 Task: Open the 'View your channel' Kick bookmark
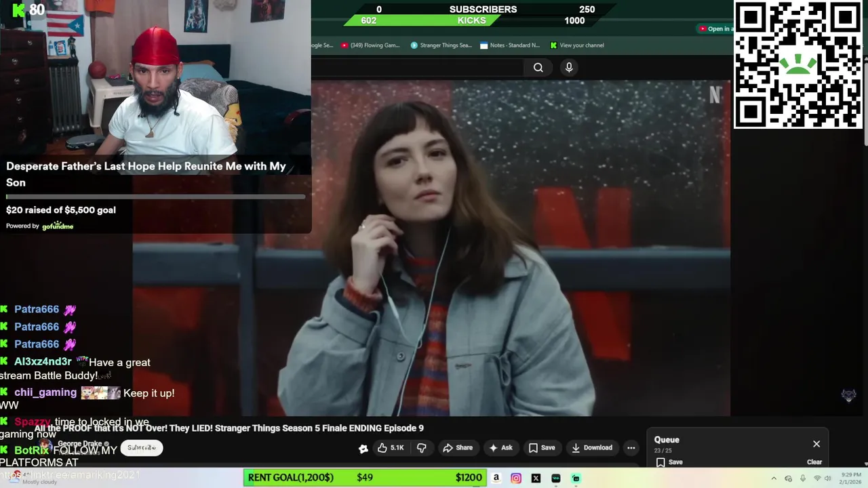point(577,45)
